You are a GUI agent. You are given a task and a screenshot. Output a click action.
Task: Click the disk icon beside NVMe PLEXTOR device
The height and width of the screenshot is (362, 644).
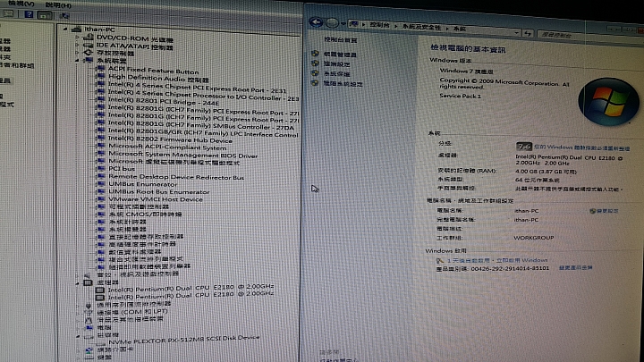coord(100,342)
